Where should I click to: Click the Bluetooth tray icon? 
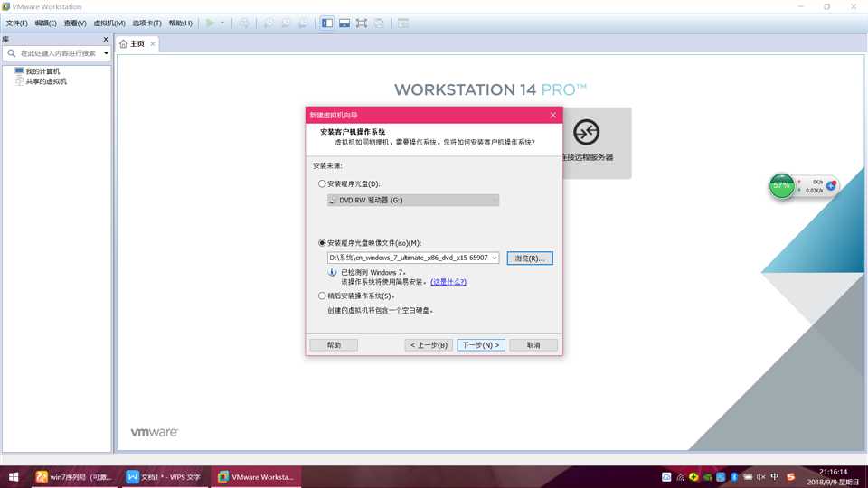(734, 477)
